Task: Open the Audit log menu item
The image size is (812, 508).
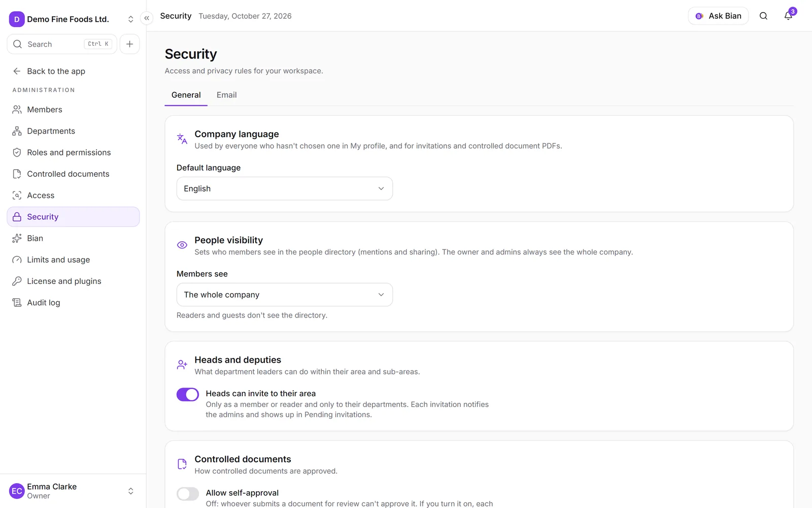Action: [73, 303]
